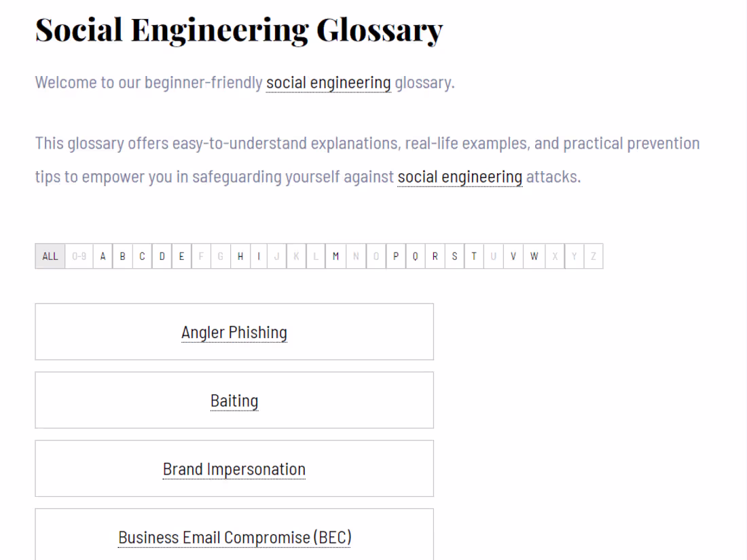747x560 pixels.
Task: Choose the R filter in the alphabet bar
Action: click(434, 256)
